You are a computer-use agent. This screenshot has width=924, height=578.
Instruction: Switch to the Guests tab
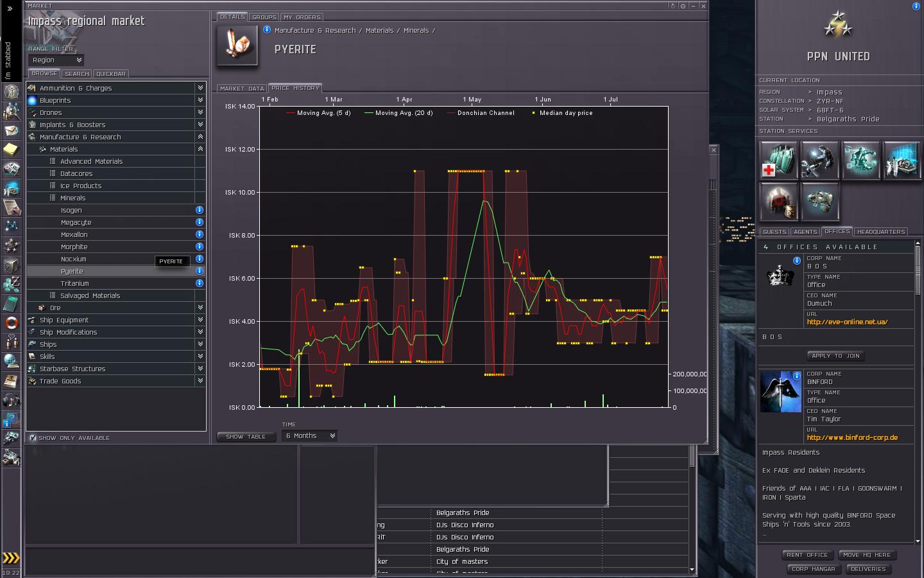point(774,232)
